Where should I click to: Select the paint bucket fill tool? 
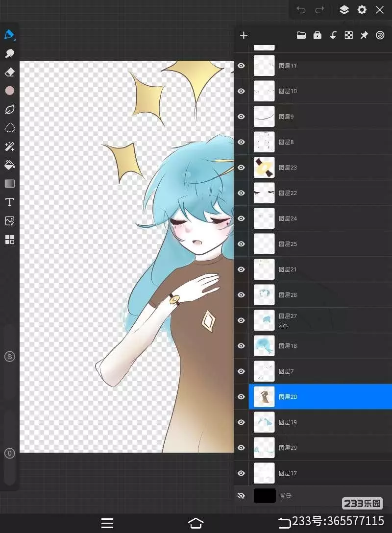coord(9,165)
